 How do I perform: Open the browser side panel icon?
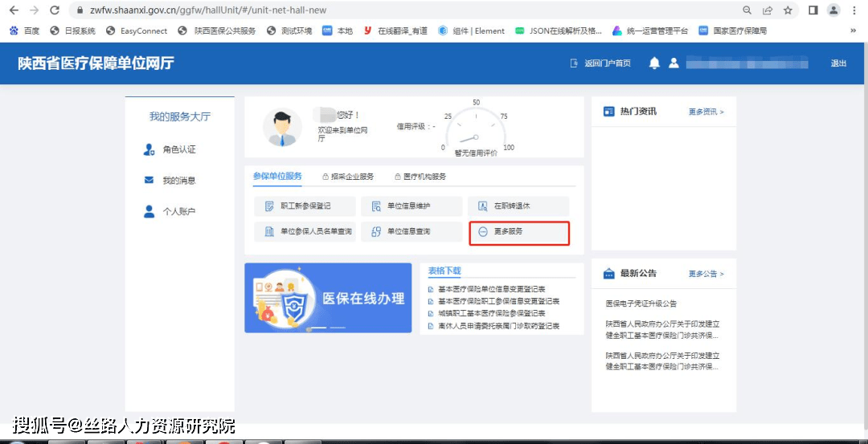(x=813, y=10)
